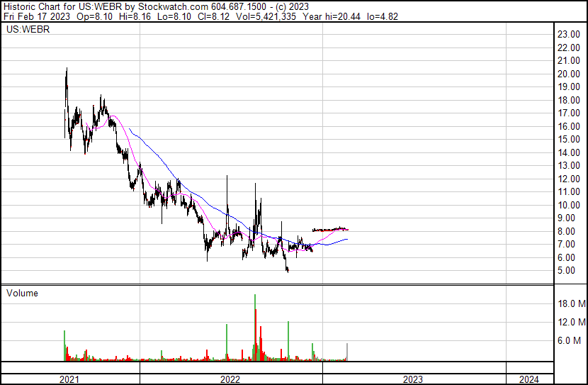Click the lowest price point near 4.82
Viewport: 588px width, 385px height.
(x=288, y=272)
